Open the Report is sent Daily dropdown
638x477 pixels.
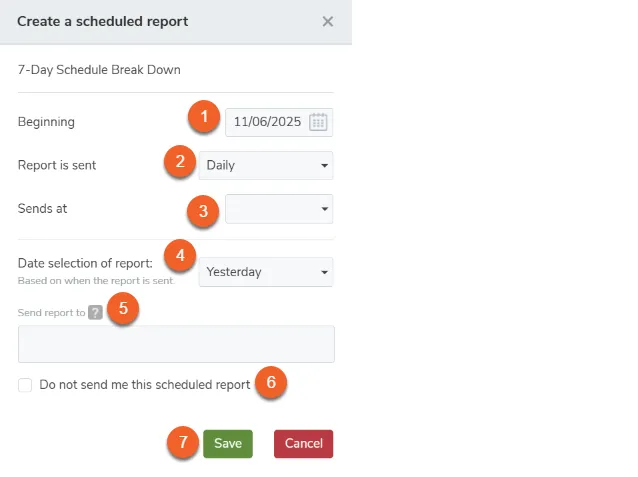pos(266,165)
